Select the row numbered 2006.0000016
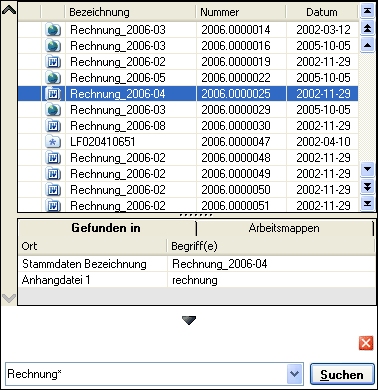Screen dimensions: 378x390 tap(188, 46)
